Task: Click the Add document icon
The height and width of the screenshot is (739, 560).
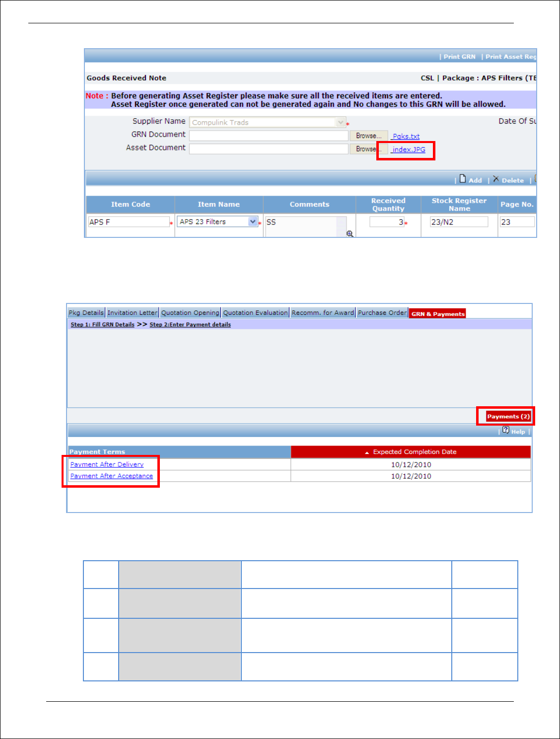Action: (463, 179)
